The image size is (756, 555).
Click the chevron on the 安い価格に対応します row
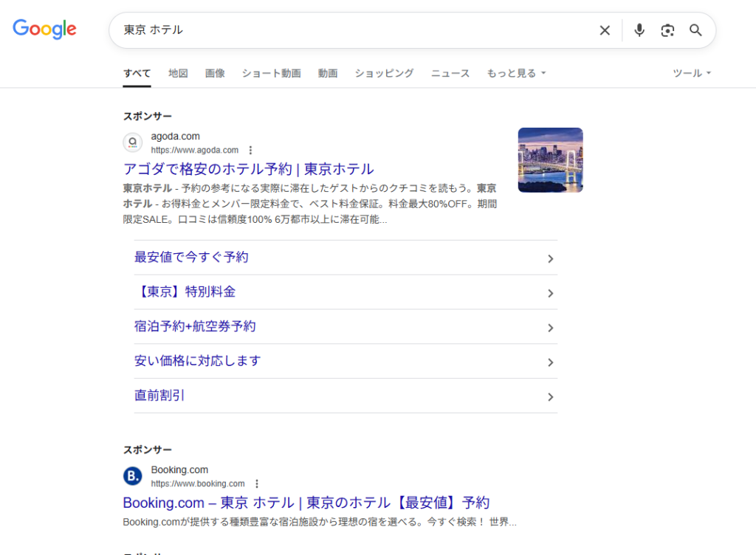pos(550,363)
